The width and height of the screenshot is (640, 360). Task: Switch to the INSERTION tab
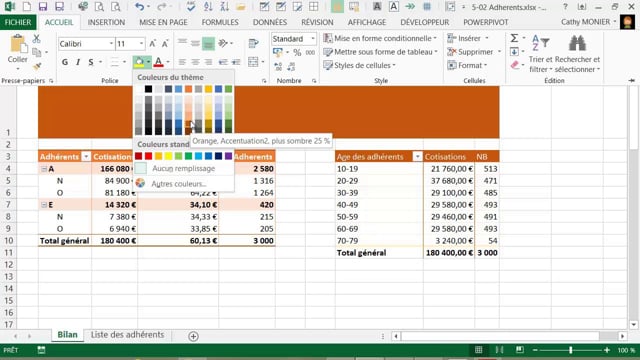pos(106,22)
